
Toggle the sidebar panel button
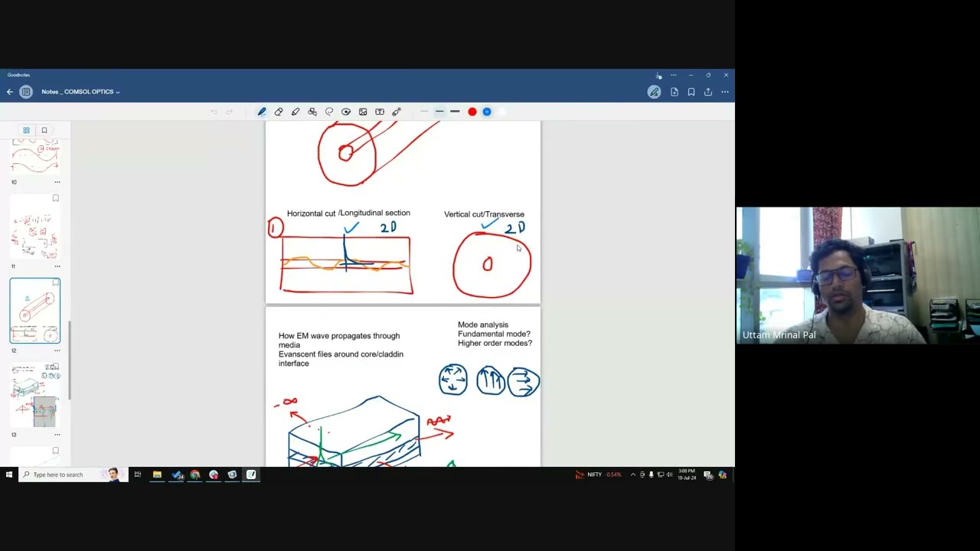tap(26, 92)
